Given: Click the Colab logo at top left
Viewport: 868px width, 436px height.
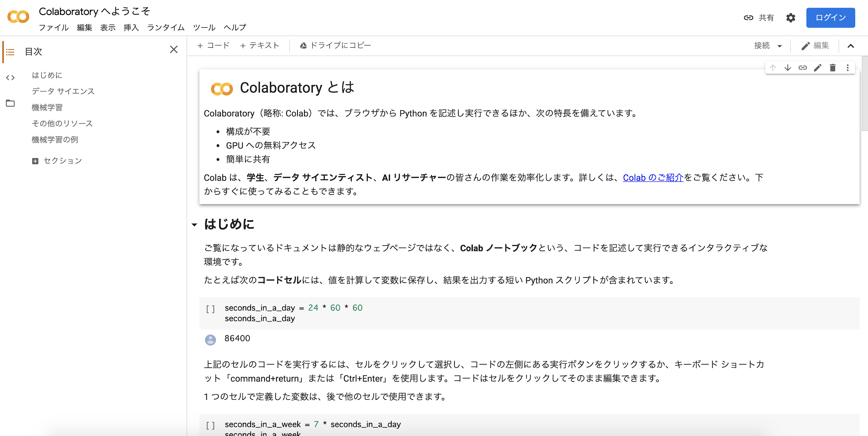Looking at the screenshot, I should click(18, 17).
